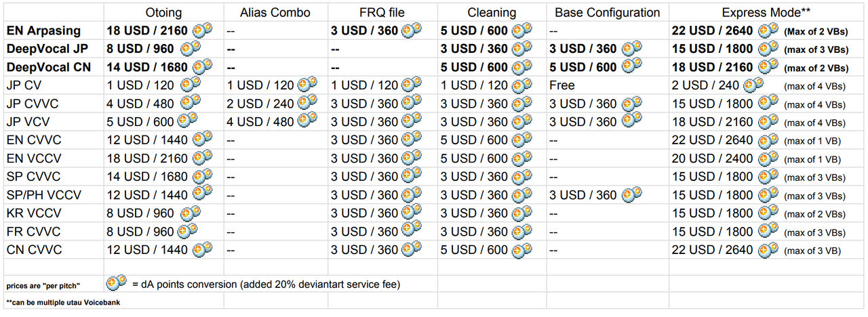Click the 'can be multiple utau Voicebank' footnote
Viewport: 868px width, 317px height.
click(58, 301)
